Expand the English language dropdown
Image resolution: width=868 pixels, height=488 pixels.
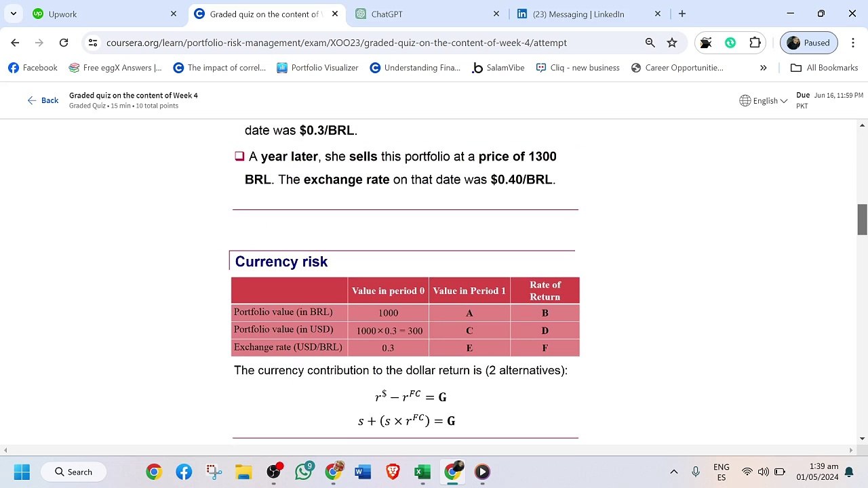(x=764, y=100)
